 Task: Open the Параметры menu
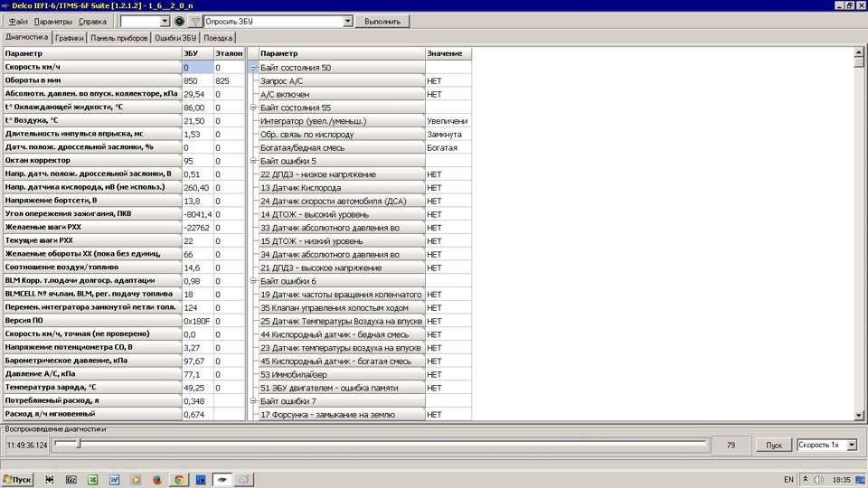53,22
